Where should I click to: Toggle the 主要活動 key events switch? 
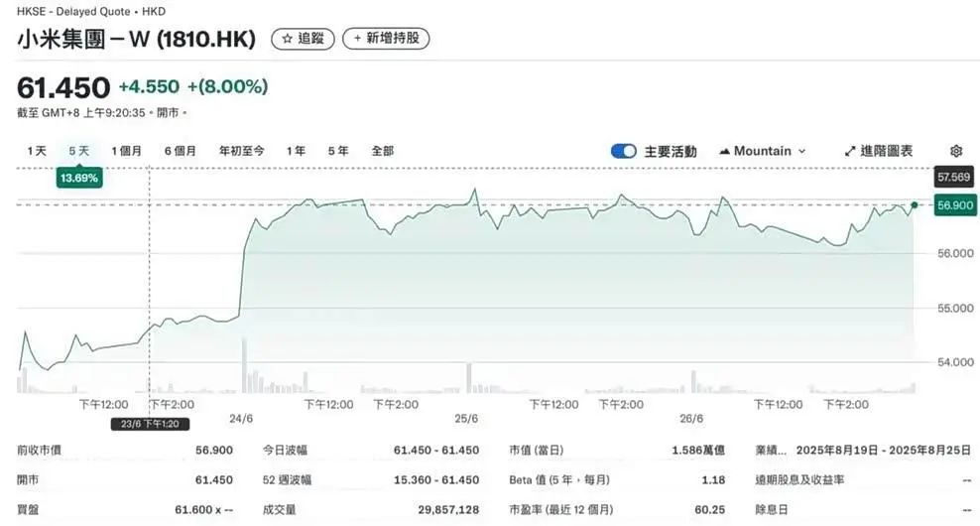click(623, 152)
